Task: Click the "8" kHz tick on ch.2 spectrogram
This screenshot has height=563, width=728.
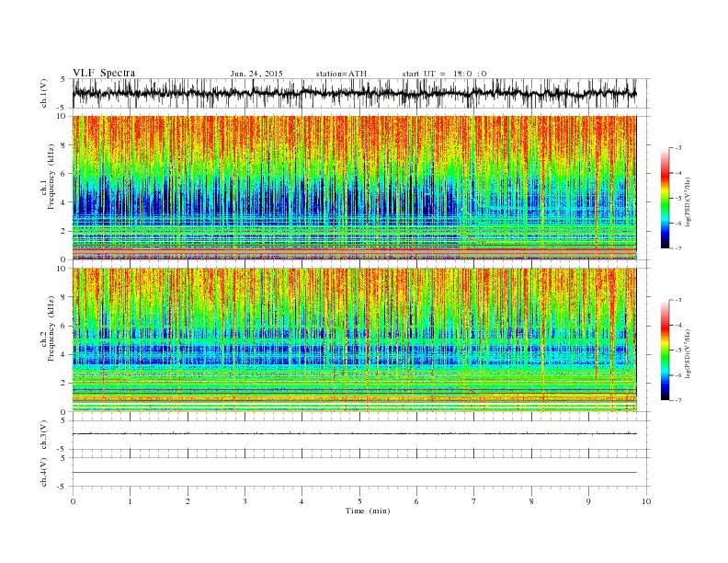Action: (x=64, y=297)
